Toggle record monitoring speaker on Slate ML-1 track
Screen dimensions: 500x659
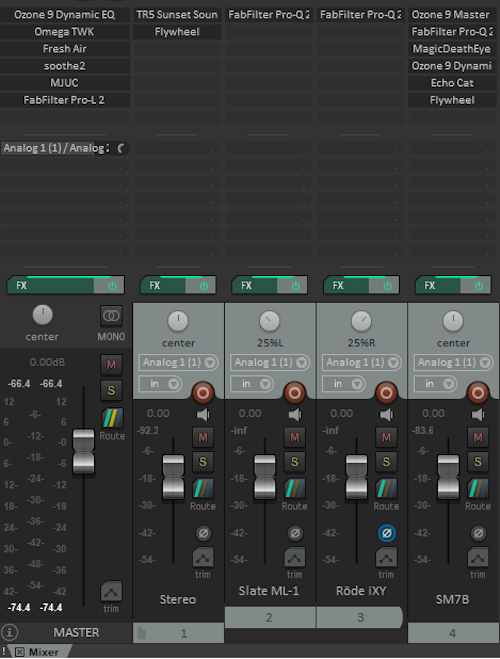click(295, 415)
